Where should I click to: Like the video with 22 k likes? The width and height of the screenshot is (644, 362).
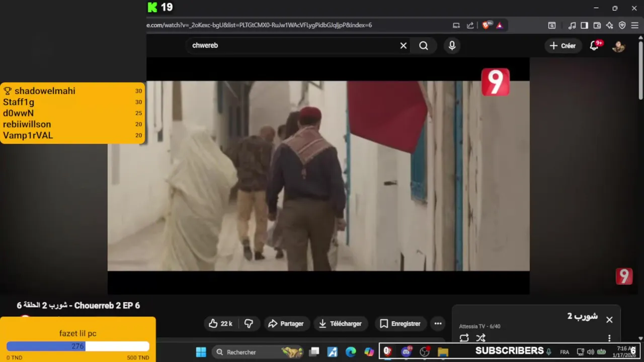[x=220, y=324]
